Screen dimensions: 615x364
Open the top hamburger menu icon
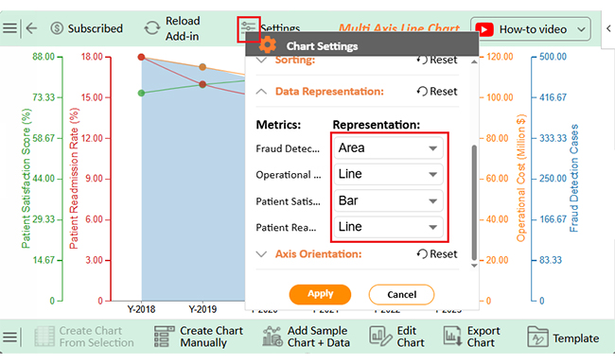[9, 28]
